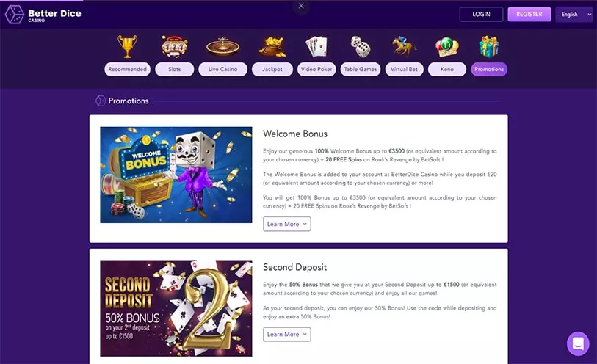Expand Learn More under Welcome Bonus
This screenshot has height=364, width=597.
point(286,224)
